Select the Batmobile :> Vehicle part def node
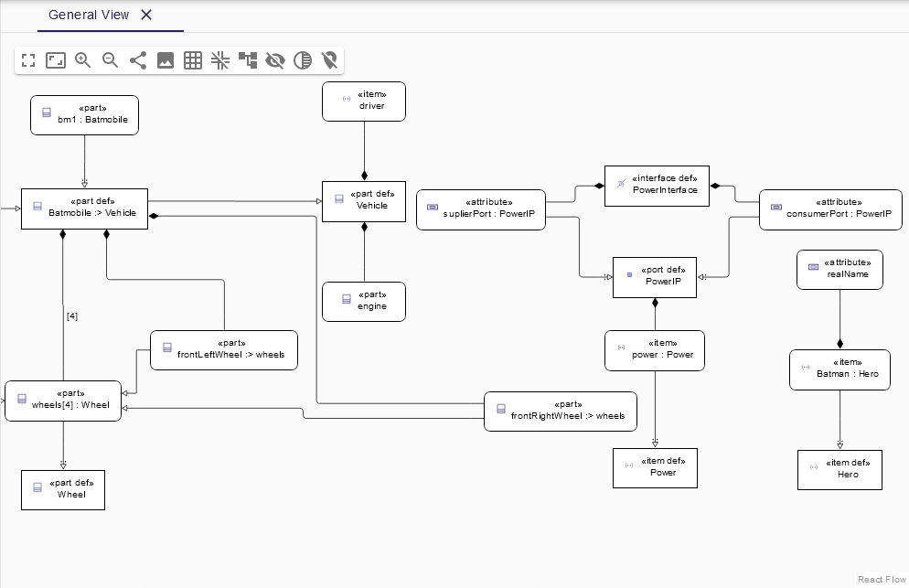 (84, 207)
